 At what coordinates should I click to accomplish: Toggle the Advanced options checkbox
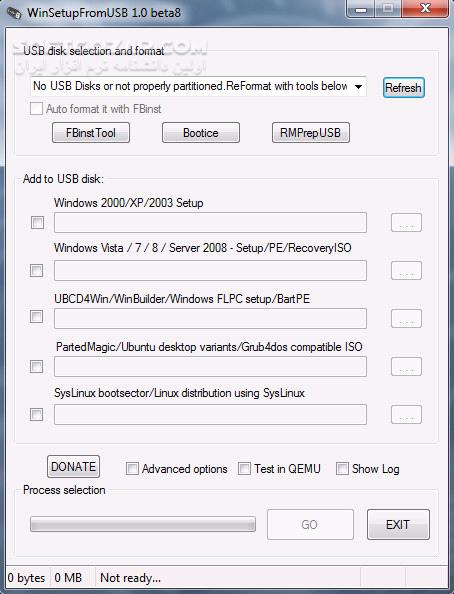pyautogui.click(x=132, y=469)
